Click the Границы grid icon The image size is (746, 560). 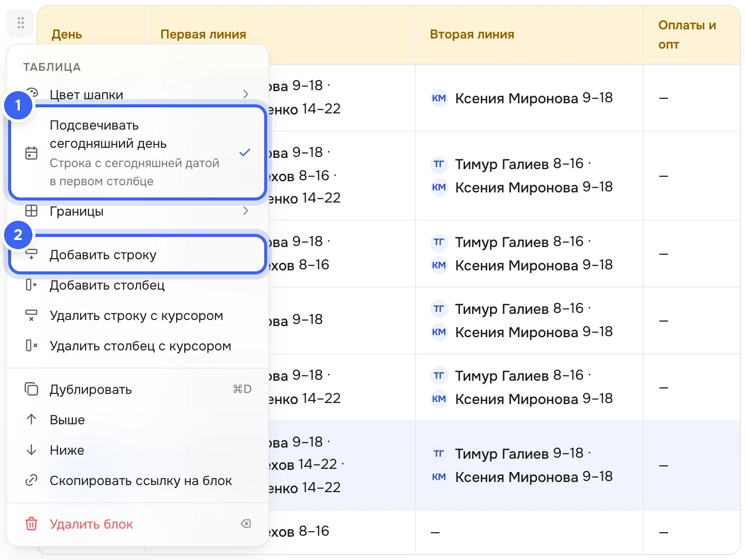(x=31, y=211)
